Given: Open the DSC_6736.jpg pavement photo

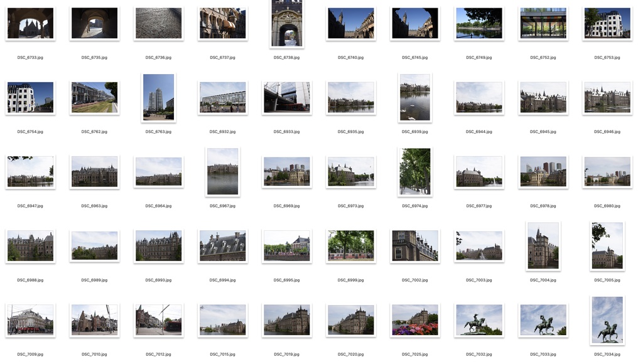Looking at the screenshot, I should click(159, 23).
